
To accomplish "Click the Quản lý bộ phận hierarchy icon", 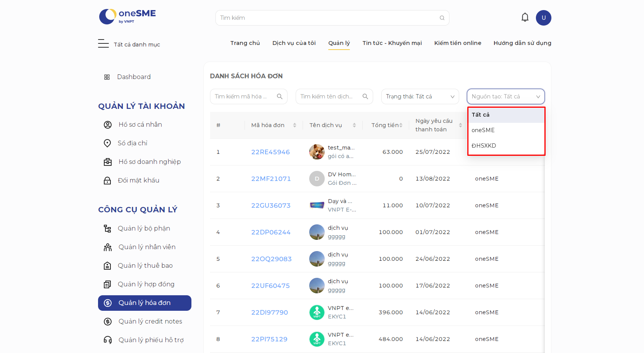I will [x=107, y=229].
